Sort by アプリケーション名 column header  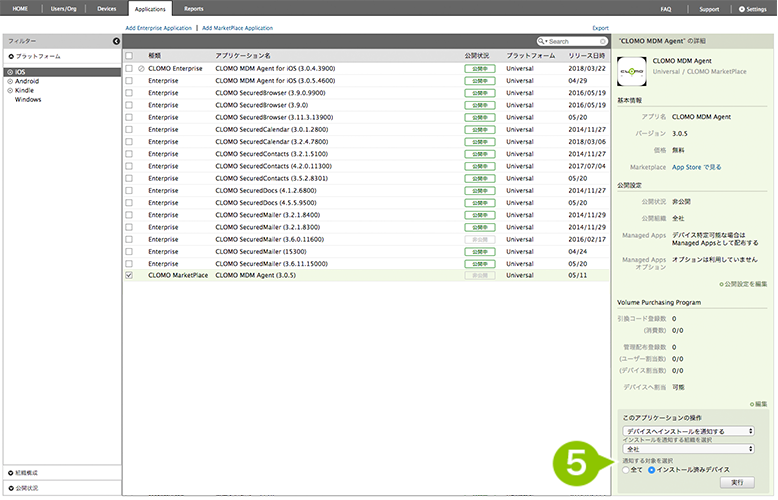(243, 56)
